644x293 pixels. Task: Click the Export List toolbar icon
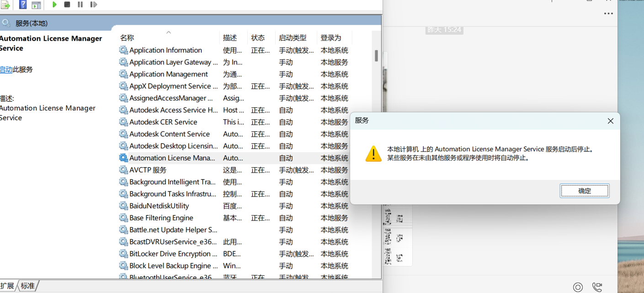click(5, 5)
